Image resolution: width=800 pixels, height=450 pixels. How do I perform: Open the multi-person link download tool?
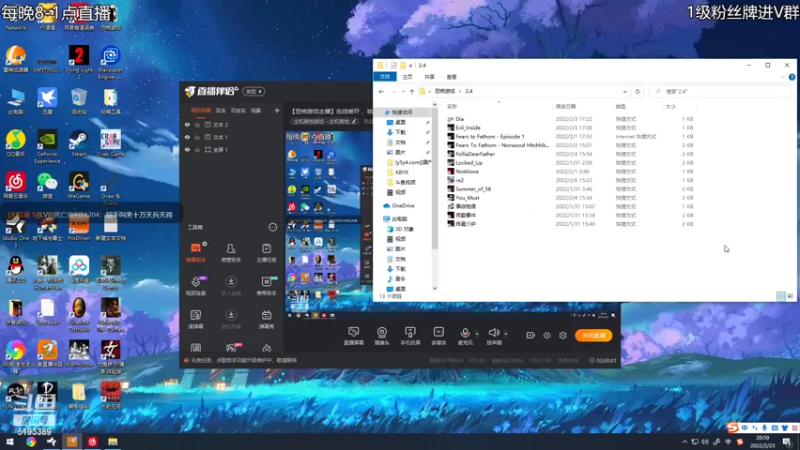tap(231, 286)
